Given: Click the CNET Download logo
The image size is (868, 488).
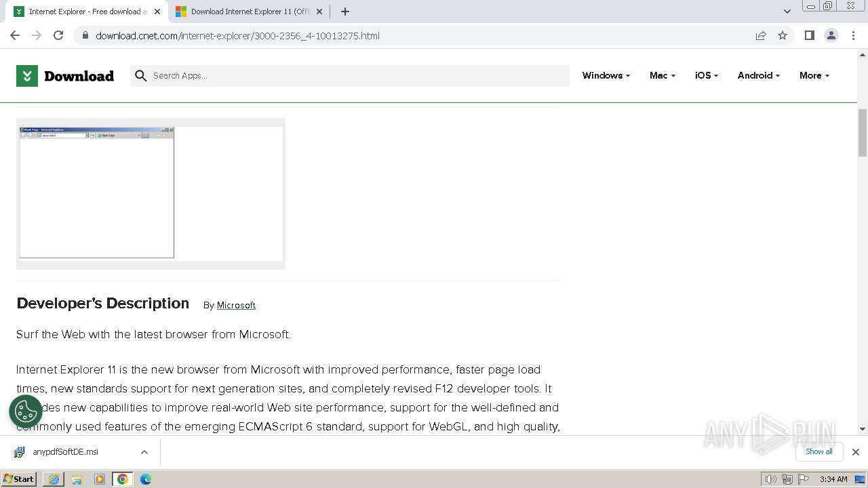Looking at the screenshot, I should coord(65,76).
